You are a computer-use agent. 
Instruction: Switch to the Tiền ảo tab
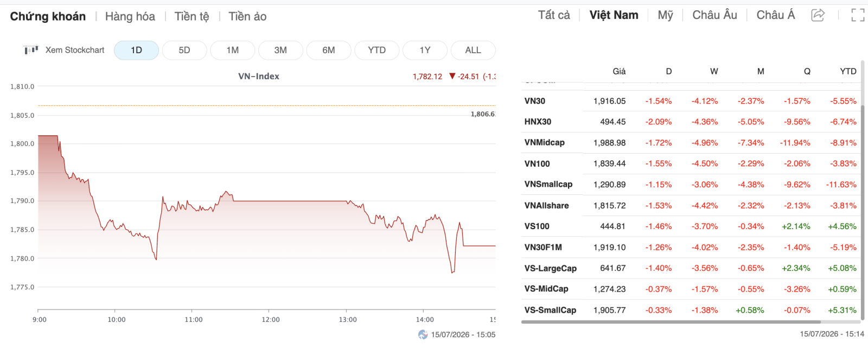[x=247, y=16]
